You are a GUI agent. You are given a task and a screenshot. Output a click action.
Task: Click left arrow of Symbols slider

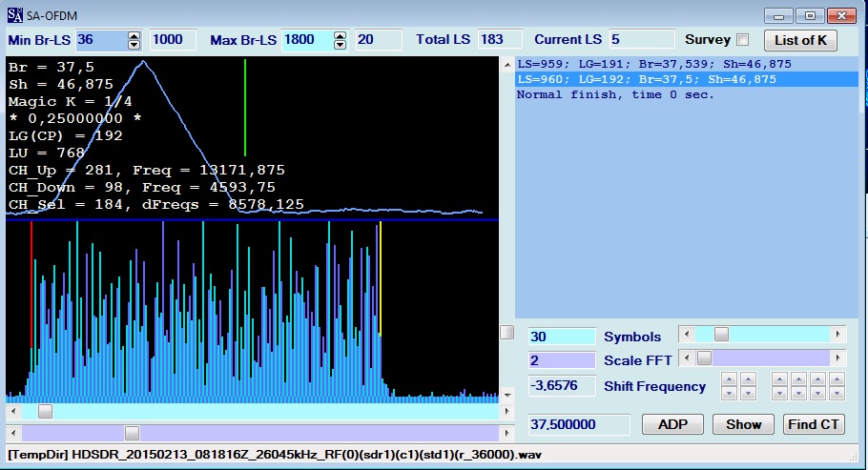click(x=685, y=335)
